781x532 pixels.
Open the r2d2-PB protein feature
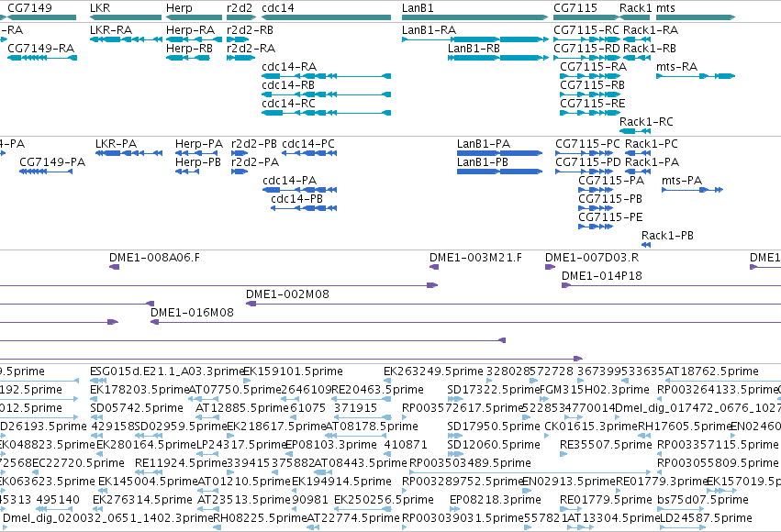pyautogui.click(x=240, y=153)
